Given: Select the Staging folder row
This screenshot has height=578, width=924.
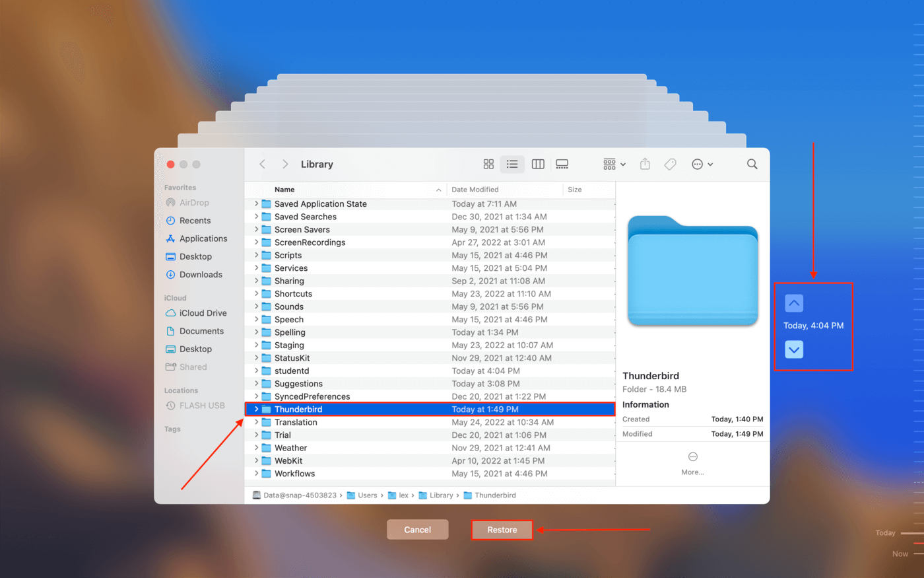Looking at the screenshot, I should 430,345.
